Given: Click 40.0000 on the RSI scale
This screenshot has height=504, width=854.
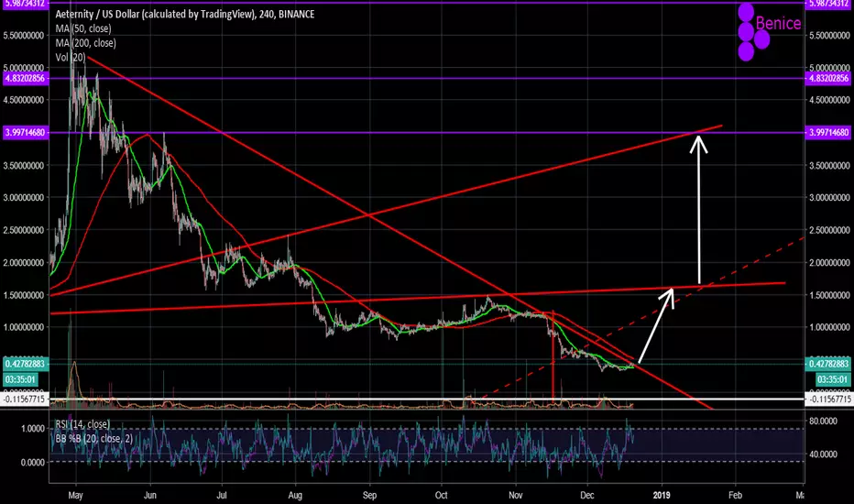Looking at the screenshot, I should pos(823,454).
